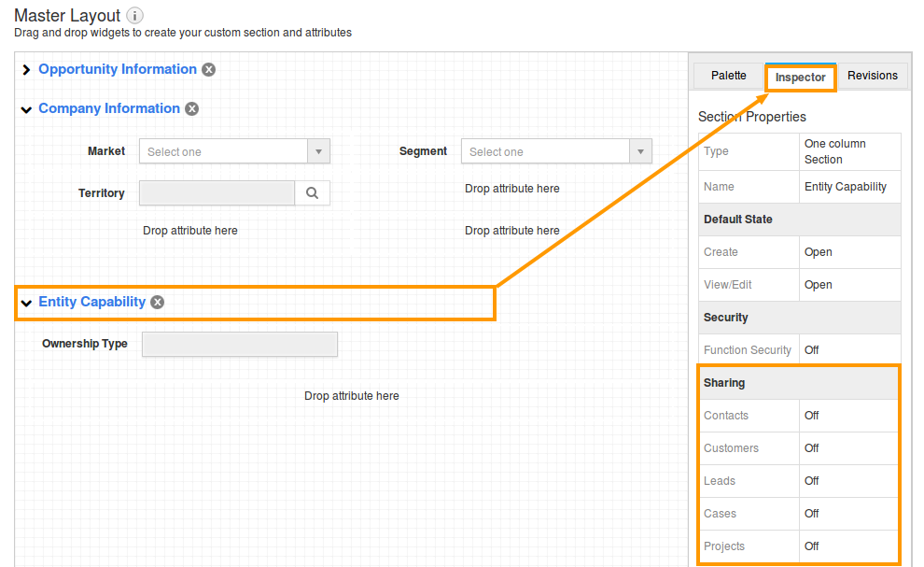The height and width of the screenshot is (567, 924).
Task: Click the Master Layout info icon
Action: point(135,16)
